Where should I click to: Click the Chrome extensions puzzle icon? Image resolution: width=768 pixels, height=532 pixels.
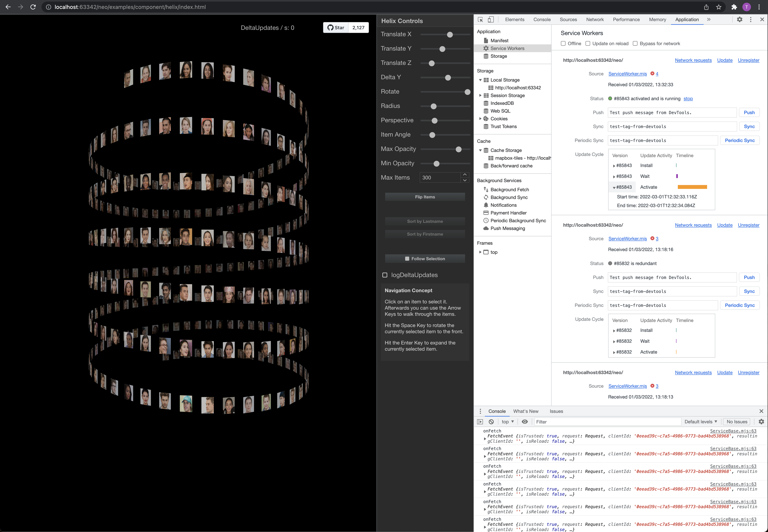click(734, 7)
